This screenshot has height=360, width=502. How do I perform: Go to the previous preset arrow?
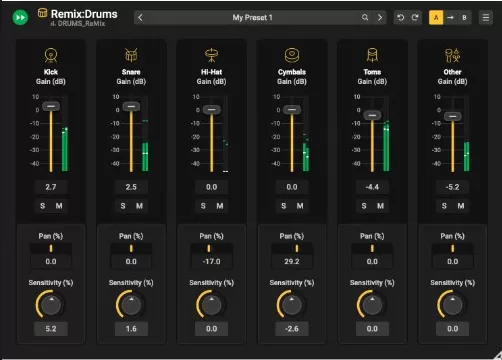pyautogui.click(x=140, y=18)
